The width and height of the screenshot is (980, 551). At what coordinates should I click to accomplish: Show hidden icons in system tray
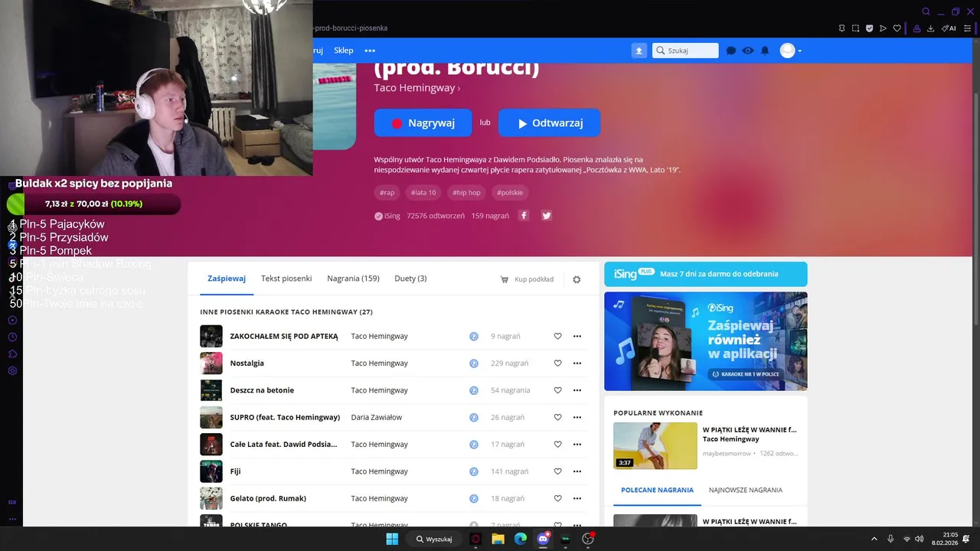tap(874, 539)
